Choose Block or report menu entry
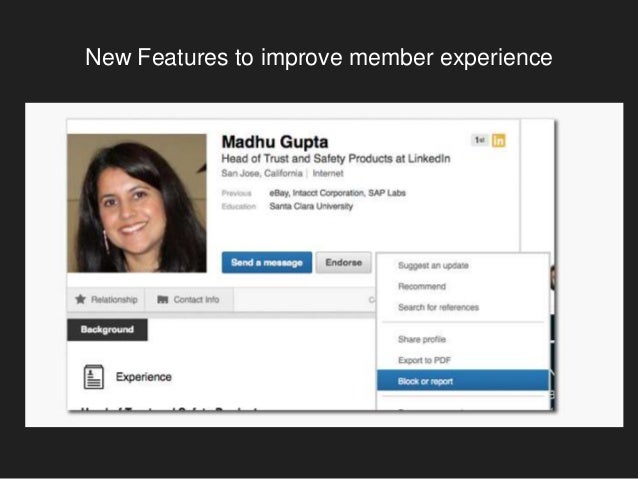Screen dimensions: 638x479 463,381
